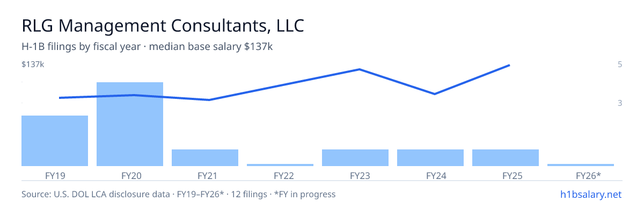Click the source disclosure data footnote

click(178, 194)
